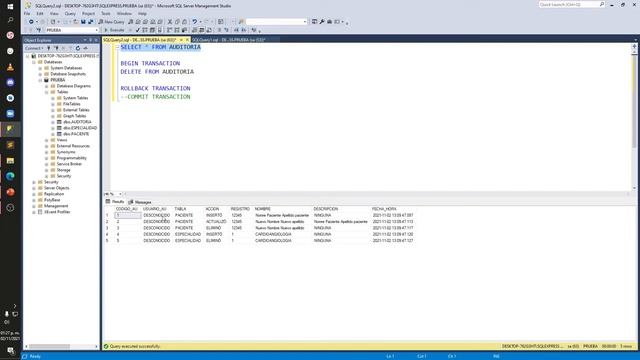Select dbo.ESPECIALIDAD table in tree
The image size is (640, 360).
80,128
